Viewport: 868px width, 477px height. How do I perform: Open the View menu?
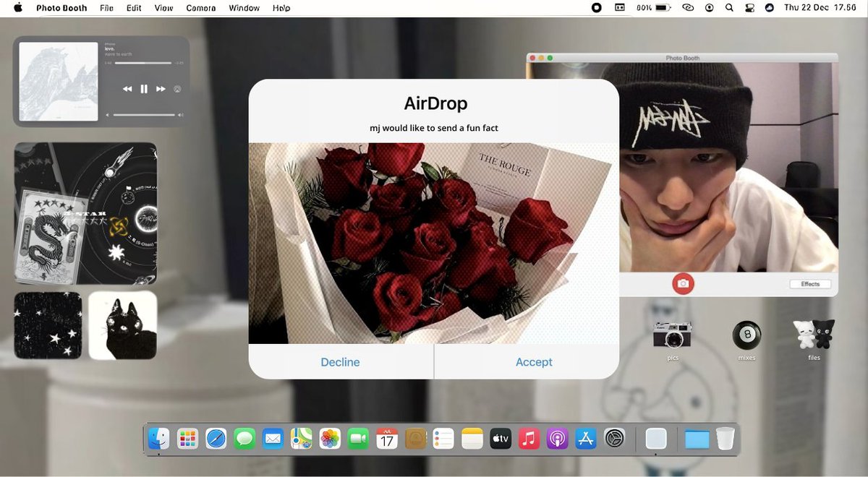[x=164, y=8]
